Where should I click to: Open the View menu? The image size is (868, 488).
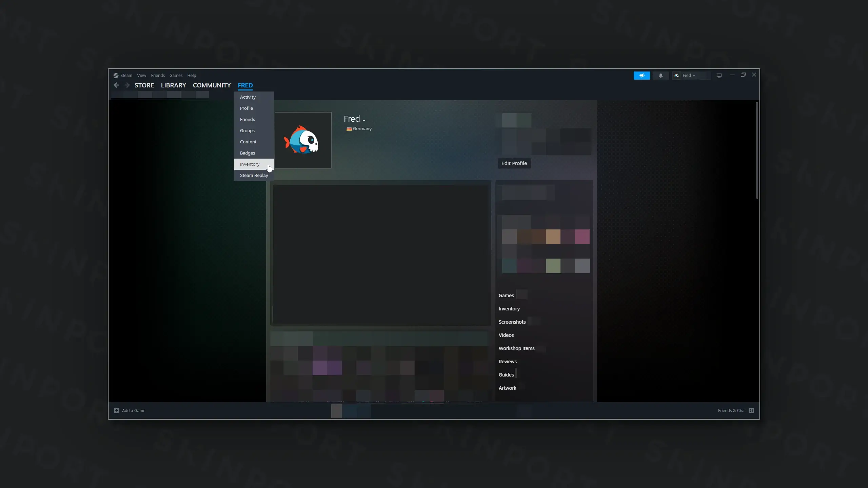pos(141,75)
